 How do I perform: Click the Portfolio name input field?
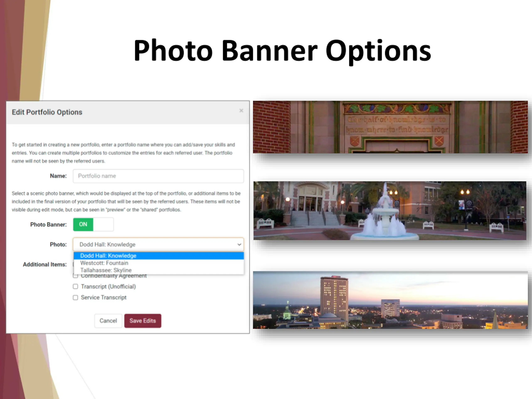[158, 176]
